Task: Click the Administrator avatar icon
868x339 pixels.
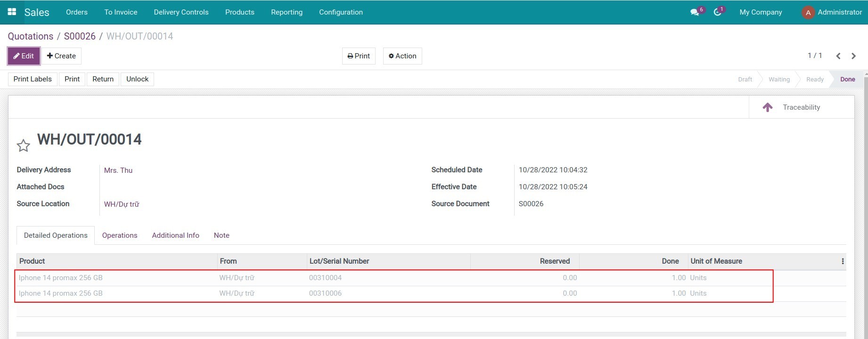Action: [808, 13]
